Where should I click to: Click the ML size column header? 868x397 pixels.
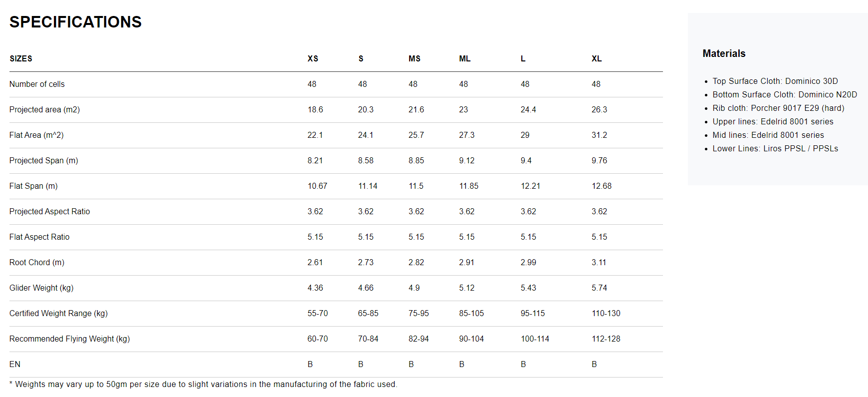coord(464,58)
